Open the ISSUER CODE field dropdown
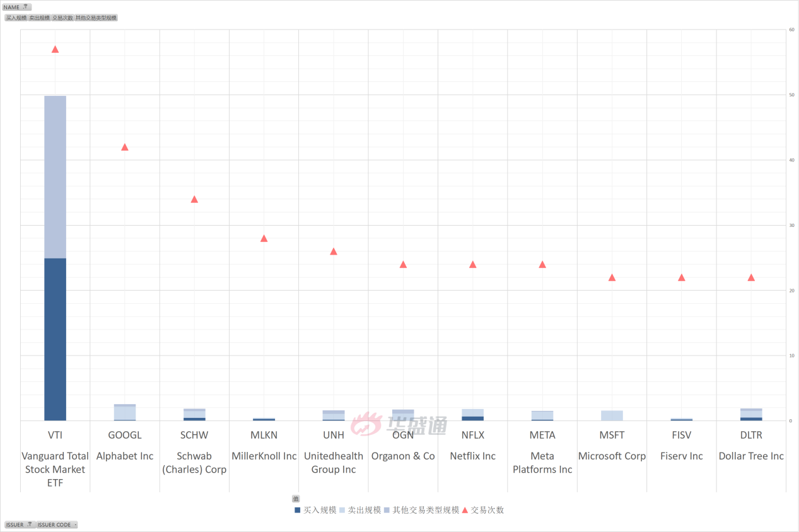 (x=57, y=524)
